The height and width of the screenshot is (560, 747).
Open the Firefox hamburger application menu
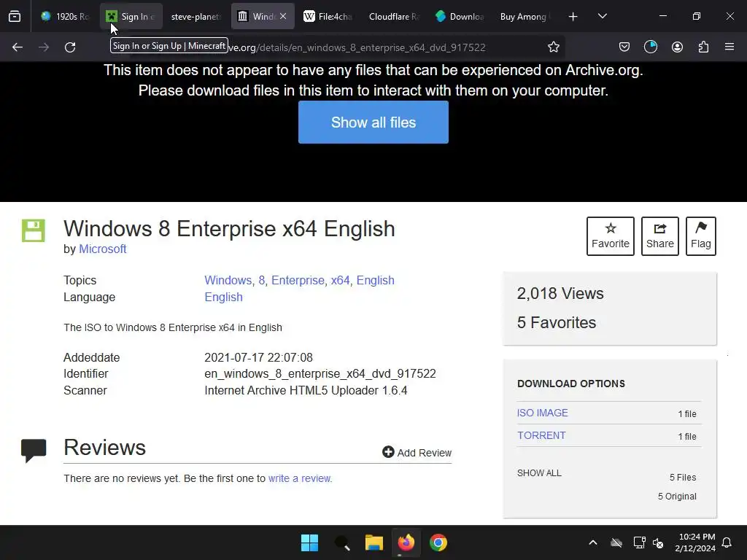[x=729, y=47]
